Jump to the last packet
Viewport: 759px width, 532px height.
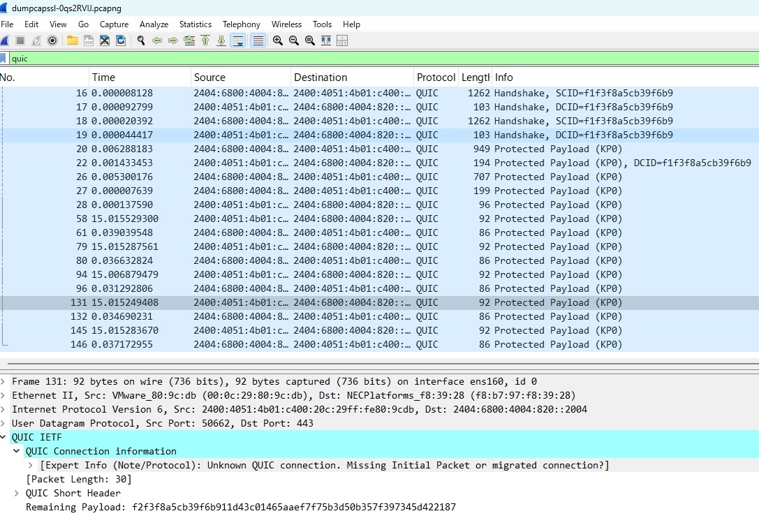[x=221, y=40]
